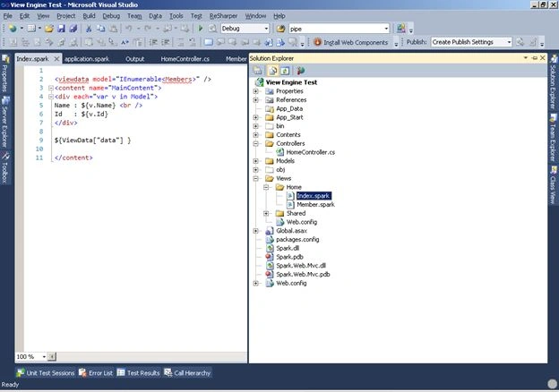Collapse the Controllers folder

(255, 143)
